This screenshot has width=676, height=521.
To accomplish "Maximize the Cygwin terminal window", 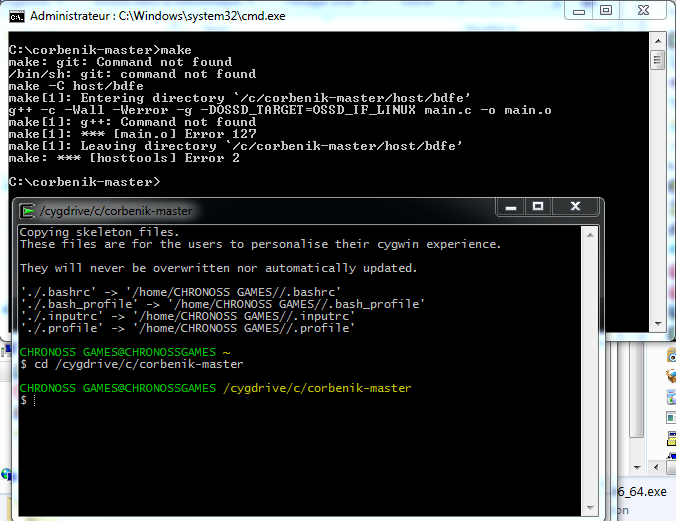I will click(538, 207).
